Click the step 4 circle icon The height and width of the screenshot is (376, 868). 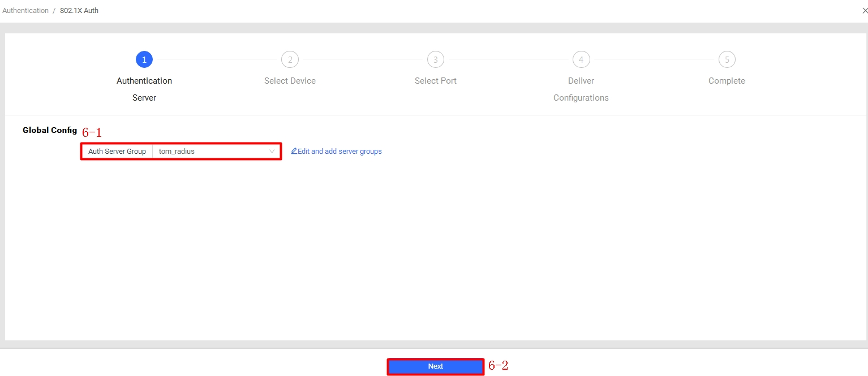(x=581, y=59)
